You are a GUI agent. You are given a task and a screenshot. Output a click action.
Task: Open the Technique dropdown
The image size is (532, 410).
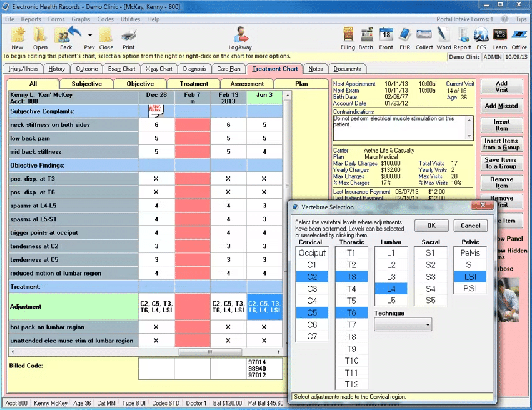(403, 325)
